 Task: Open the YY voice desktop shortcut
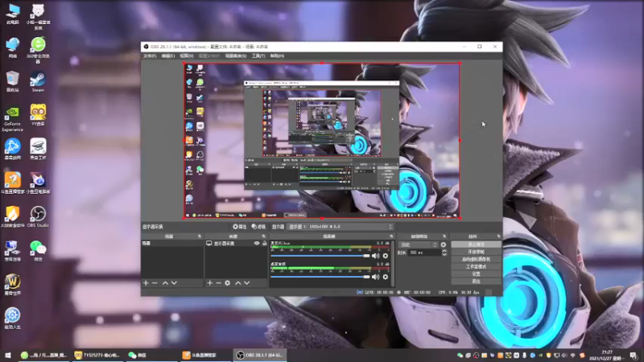coord(38,115)
